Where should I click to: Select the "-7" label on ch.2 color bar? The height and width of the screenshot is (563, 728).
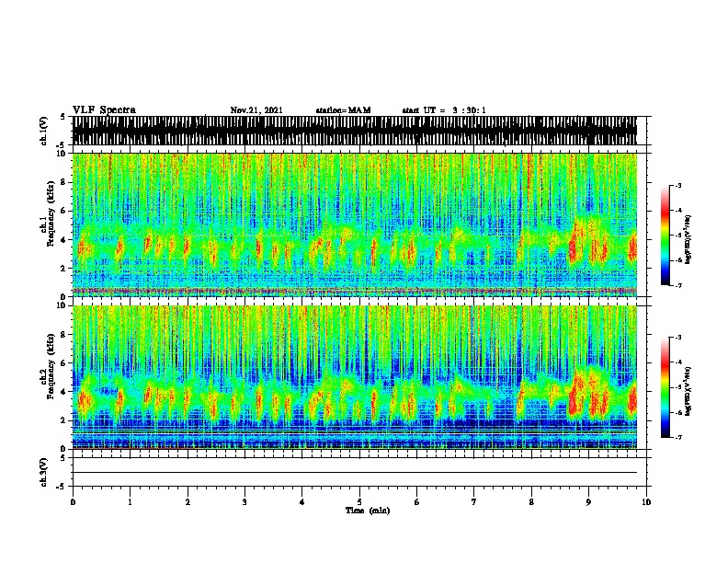(x=678, y=437)
